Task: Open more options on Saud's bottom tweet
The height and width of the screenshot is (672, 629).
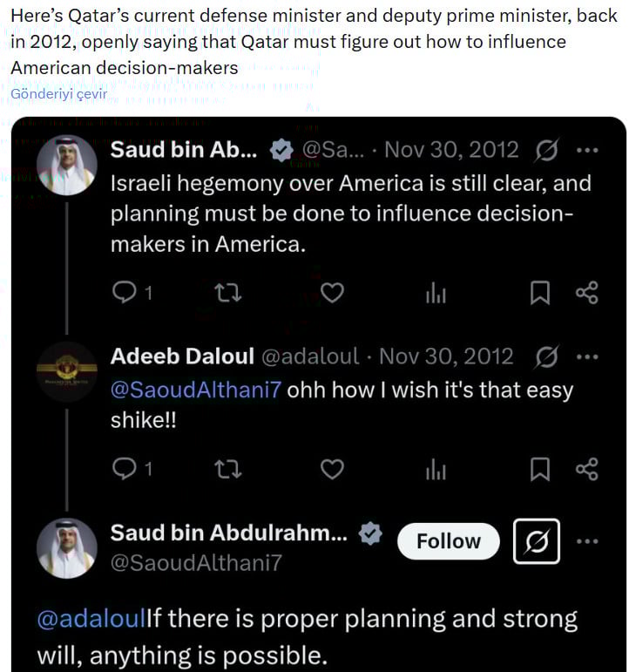Action: (x=588, y=541)
